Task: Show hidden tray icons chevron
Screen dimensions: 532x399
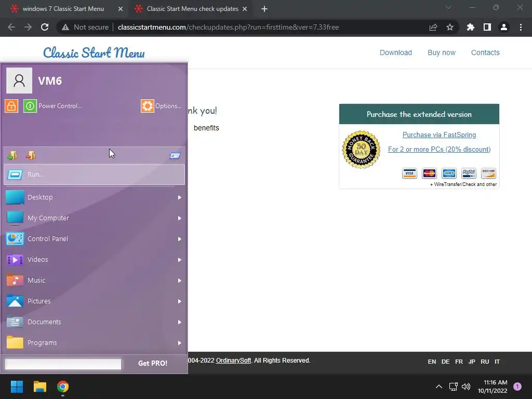Action: pyautogui.click(x=438, y=387)
